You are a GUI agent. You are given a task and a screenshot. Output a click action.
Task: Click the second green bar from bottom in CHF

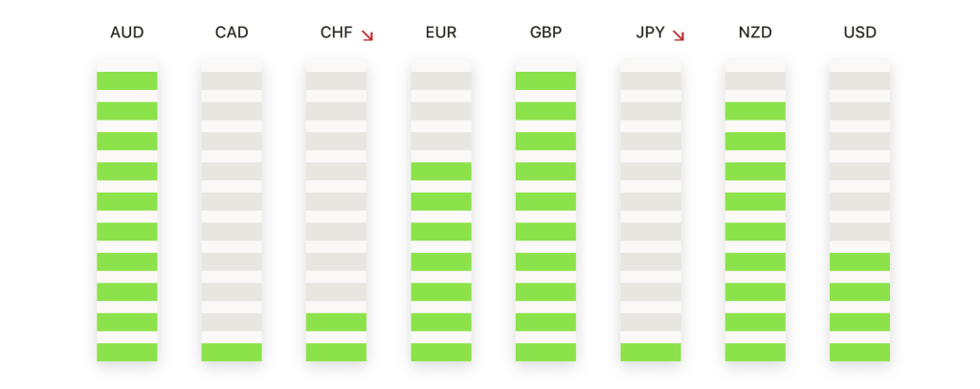click(336, 322)
